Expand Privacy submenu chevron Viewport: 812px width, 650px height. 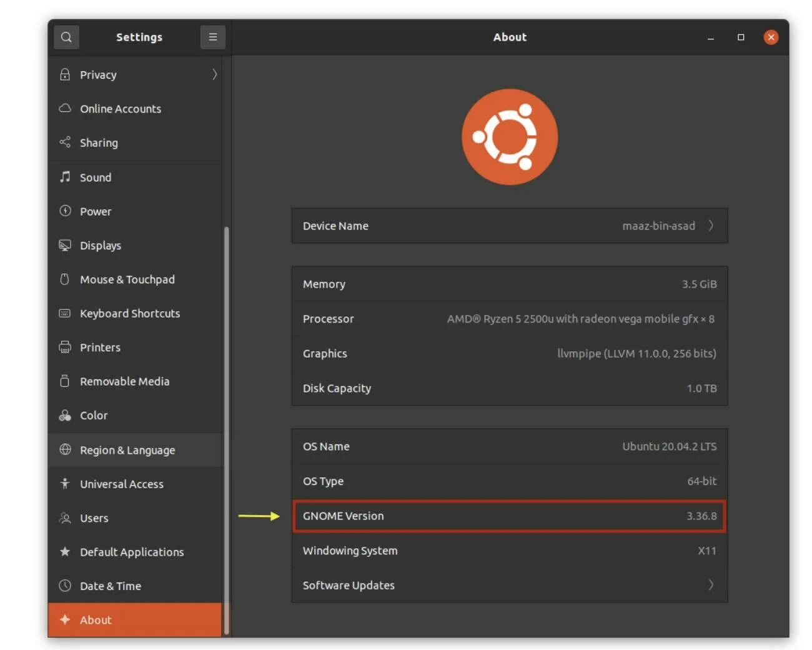[214, 74]
